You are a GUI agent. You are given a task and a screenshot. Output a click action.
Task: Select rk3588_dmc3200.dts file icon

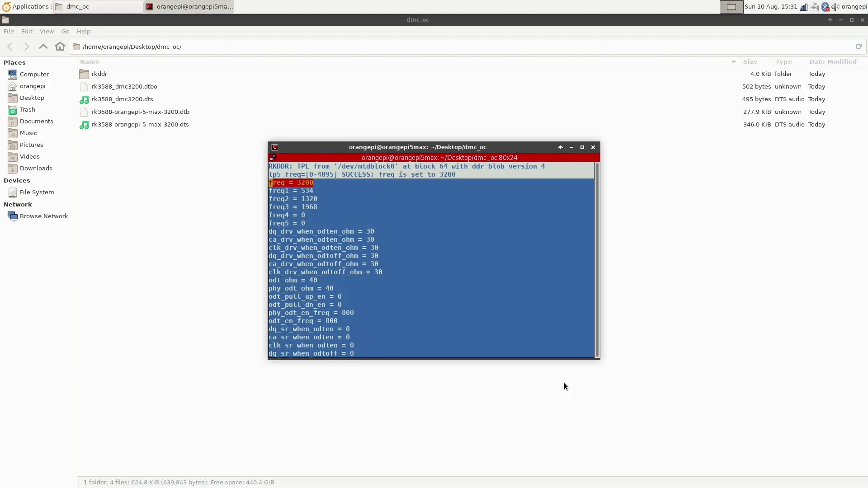click(x=84, y=99)
